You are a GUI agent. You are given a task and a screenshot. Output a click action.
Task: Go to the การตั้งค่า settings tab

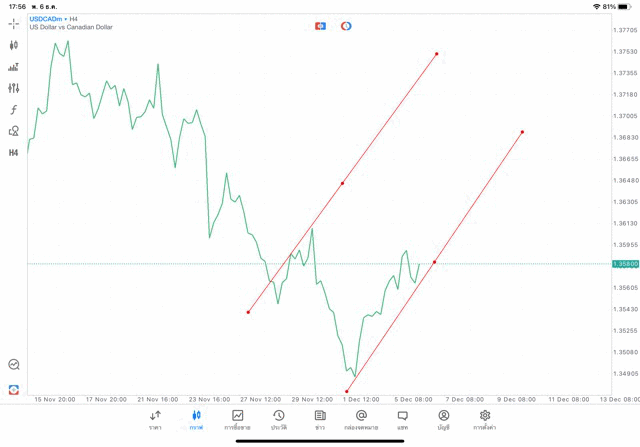coord(485,420)
